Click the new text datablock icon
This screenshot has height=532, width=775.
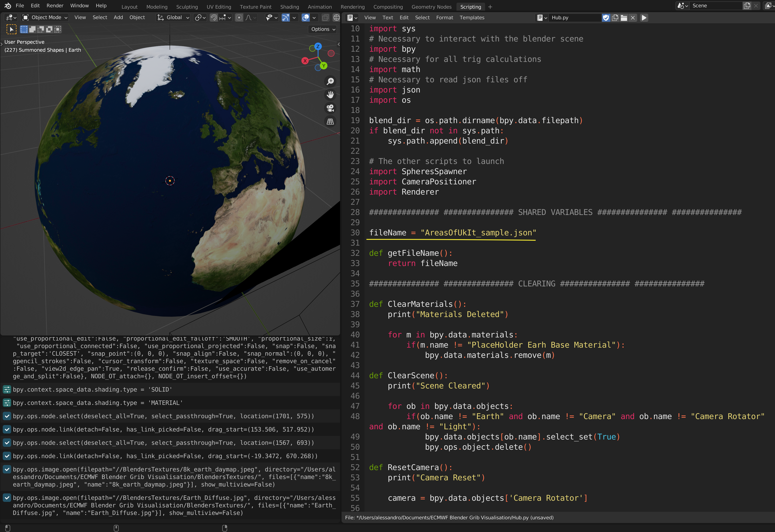click(615, 18)
